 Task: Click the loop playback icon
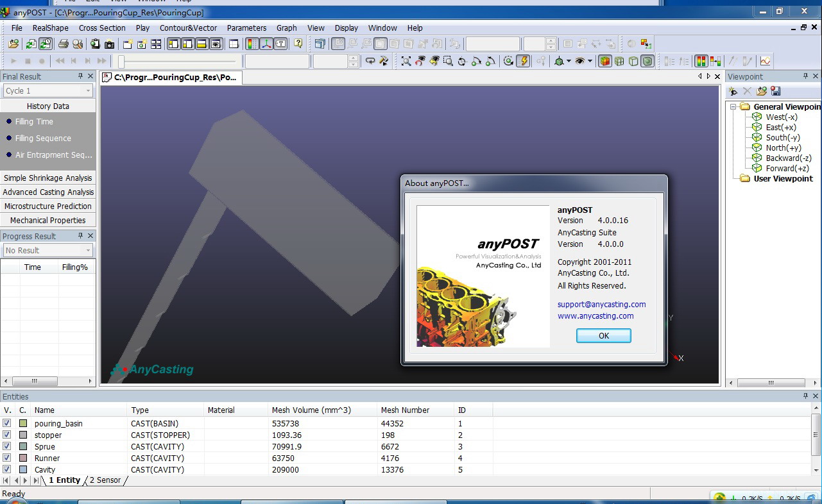click(x=370, y=61)
